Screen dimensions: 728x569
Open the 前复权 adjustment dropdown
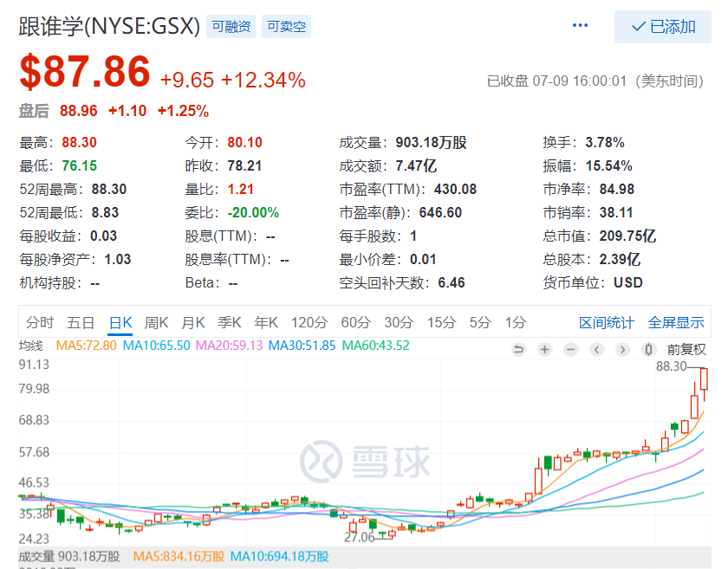(x=686, y=350)
